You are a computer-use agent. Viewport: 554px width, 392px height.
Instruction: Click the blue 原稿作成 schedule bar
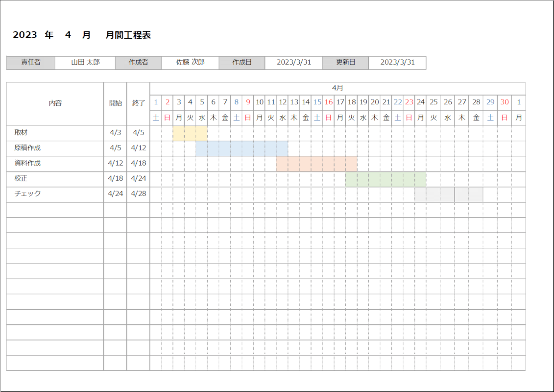pos(241,148)
